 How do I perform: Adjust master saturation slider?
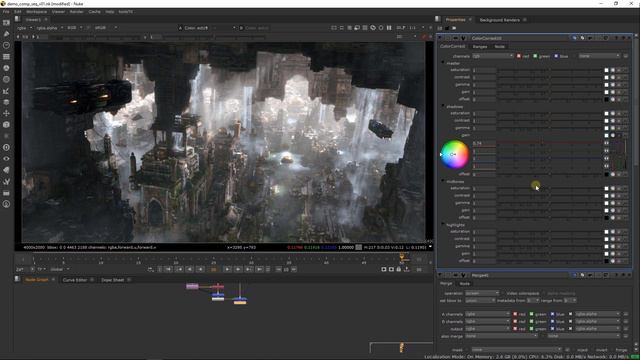coord(549,70)
